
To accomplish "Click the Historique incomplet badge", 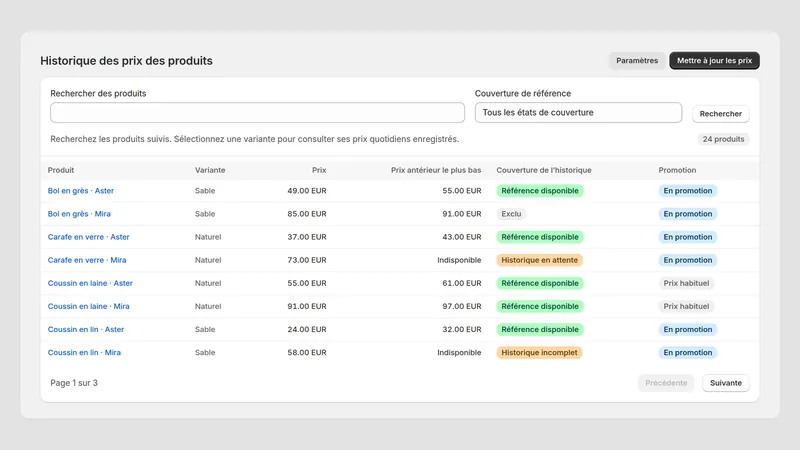I will point(539,353).
